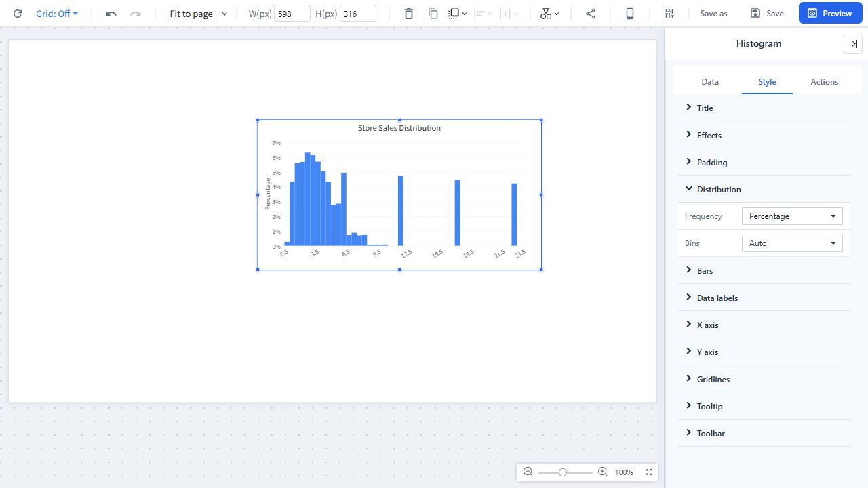
Task: Click the mobile device view icon
Action: pos(630,14)
